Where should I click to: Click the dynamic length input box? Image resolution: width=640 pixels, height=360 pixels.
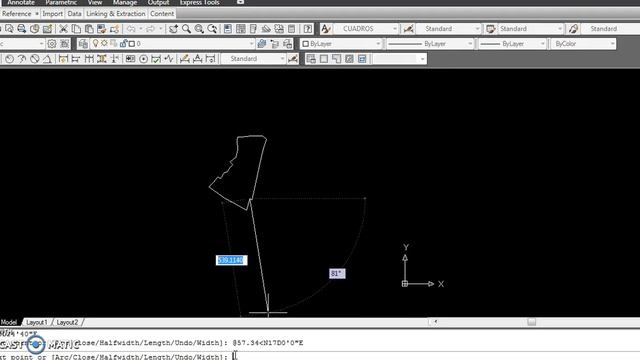(x=231, y=260)
